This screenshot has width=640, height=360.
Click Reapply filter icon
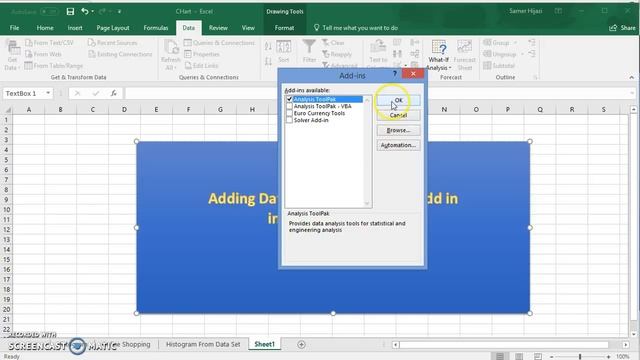[326, 54]
